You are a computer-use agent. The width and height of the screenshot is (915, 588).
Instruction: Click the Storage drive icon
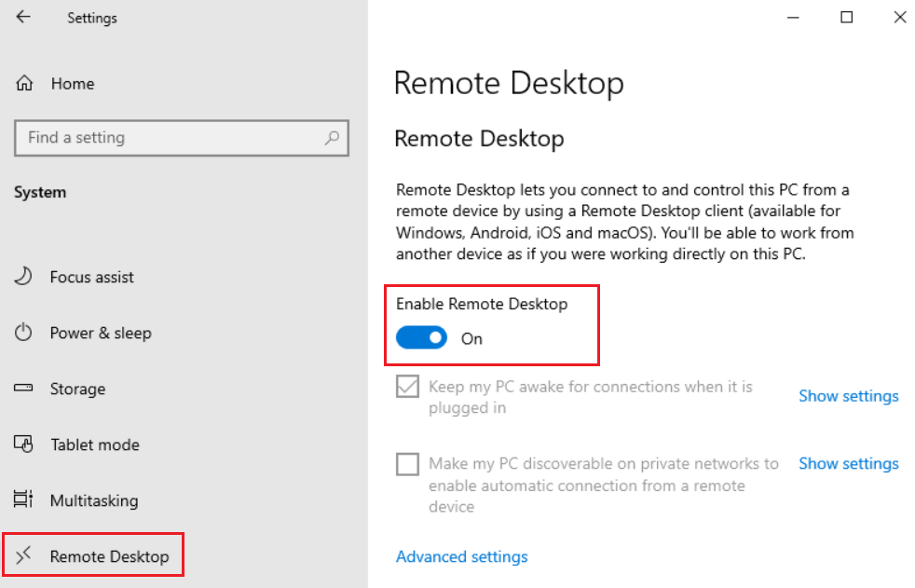pyautogui.click(x=24, y=389)
